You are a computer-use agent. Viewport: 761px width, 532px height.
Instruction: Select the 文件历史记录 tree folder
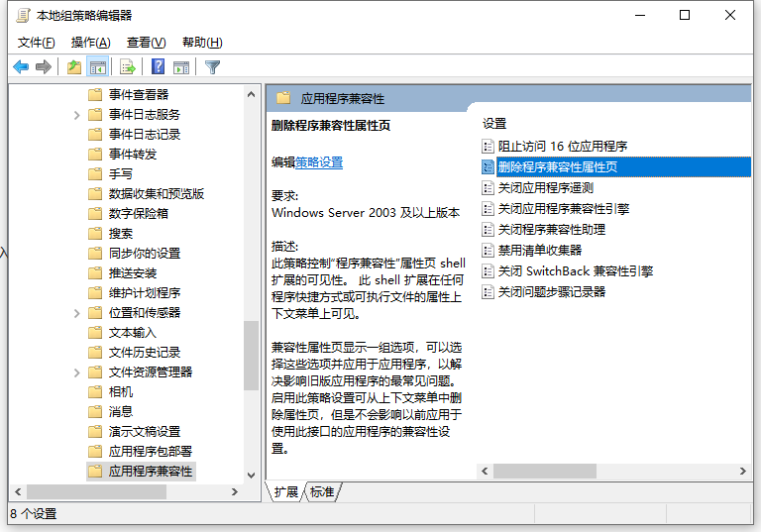[145, 353]
